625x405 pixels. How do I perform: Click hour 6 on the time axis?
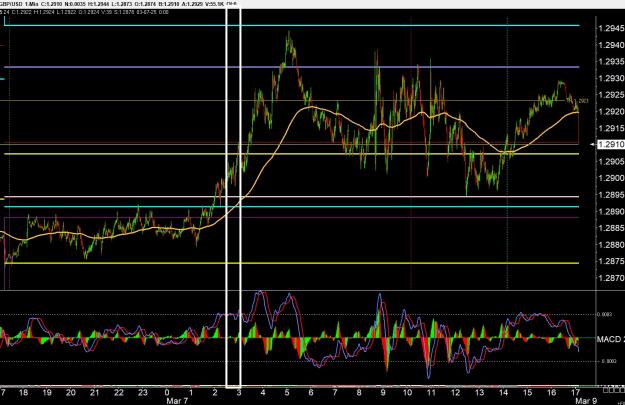click(311, 392)
